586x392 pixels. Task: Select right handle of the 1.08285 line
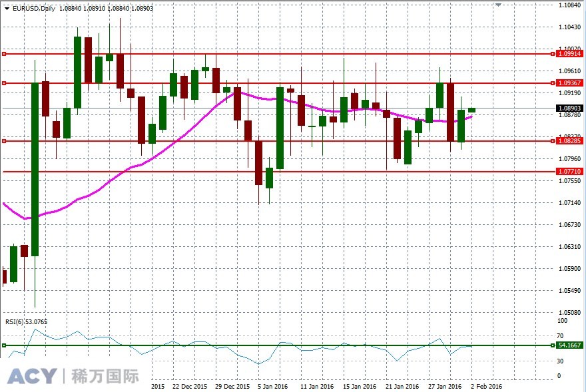(553, 141)
